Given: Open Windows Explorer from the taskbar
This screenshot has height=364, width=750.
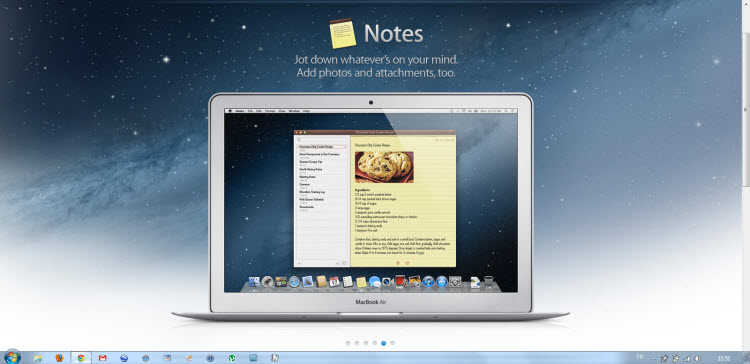Looking at the screenshot, I should tap(38, 358).
